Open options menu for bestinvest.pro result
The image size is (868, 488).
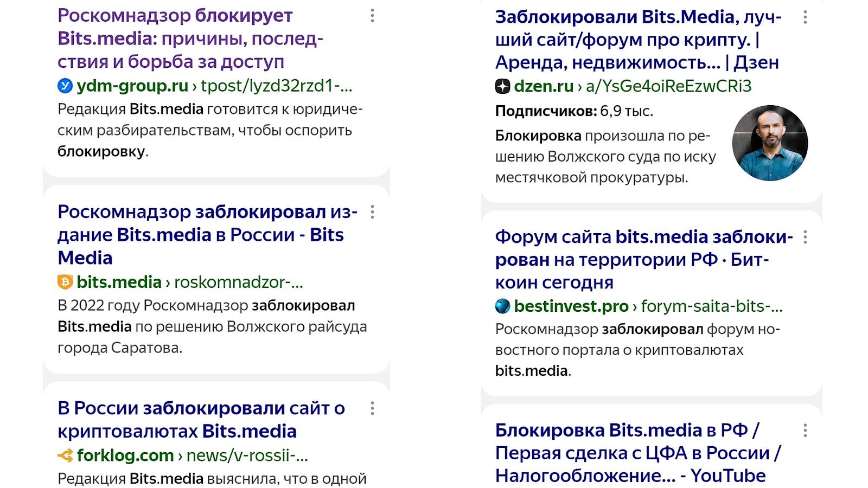click(805, 237)
